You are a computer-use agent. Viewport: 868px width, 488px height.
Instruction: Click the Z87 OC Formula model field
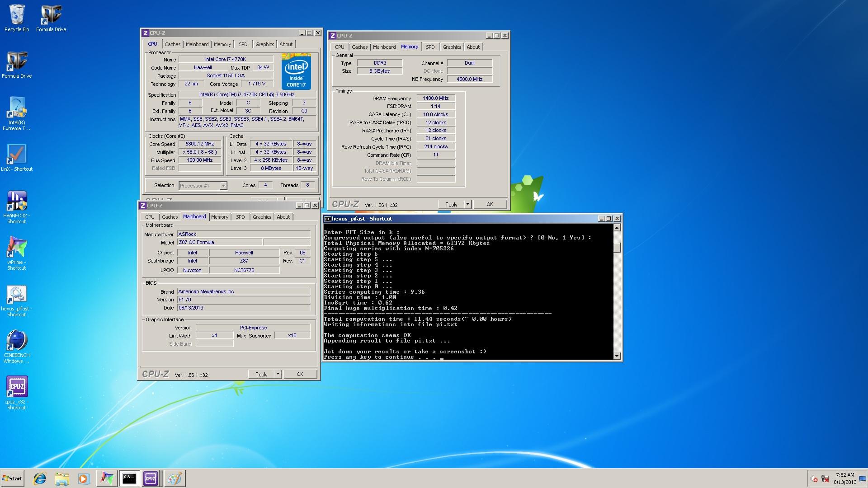(220, 242)
